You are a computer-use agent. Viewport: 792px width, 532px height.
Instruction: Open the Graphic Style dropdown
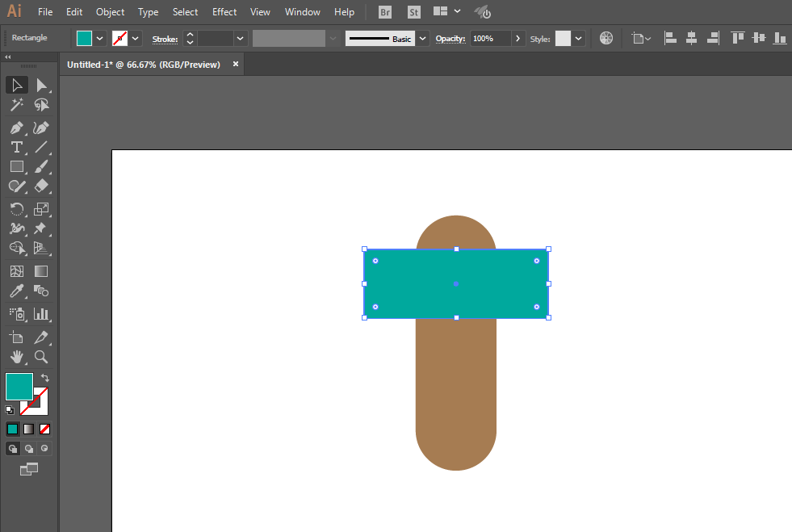click(578, 39)
